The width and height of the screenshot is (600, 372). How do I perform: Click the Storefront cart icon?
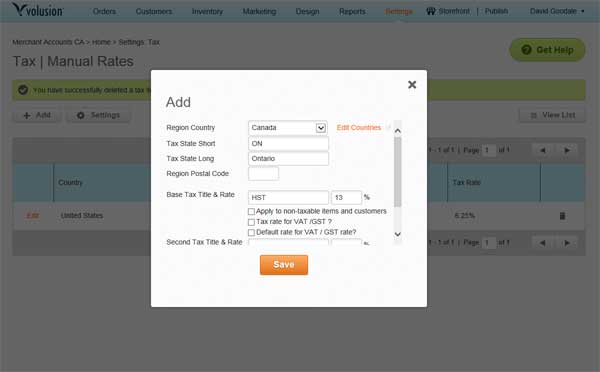point(431,11)
